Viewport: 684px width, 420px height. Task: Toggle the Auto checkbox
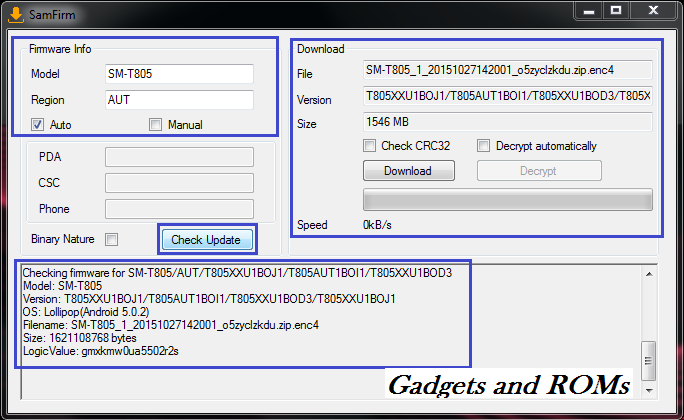pyautogui.click(x=38, y=125)
